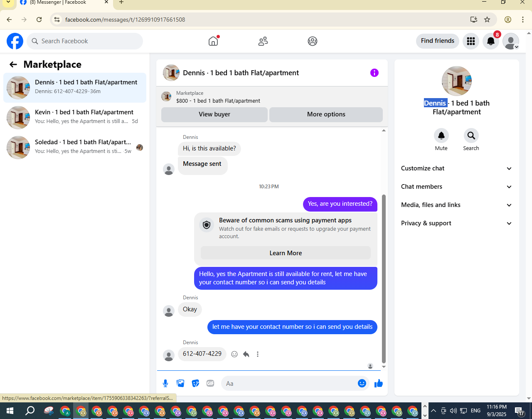The height and width of the screenshot is (419, 532).
Task: Open a new browser tab
Action: 121,2
